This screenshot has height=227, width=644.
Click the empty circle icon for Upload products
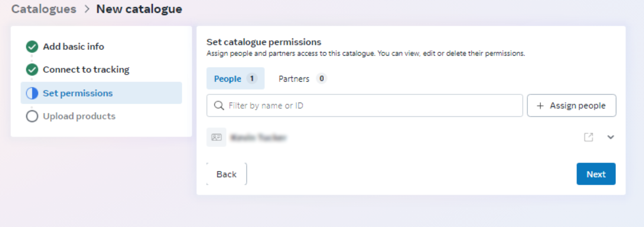click(32, 116)
